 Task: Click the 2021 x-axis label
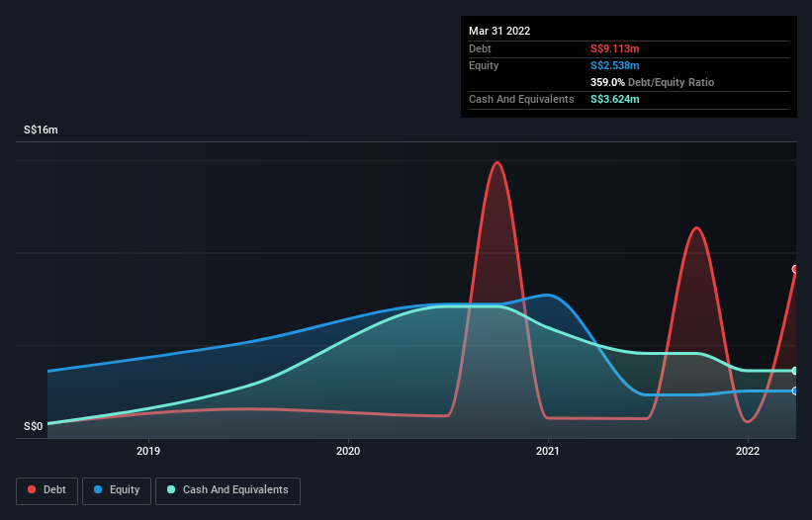pos(548,451)
